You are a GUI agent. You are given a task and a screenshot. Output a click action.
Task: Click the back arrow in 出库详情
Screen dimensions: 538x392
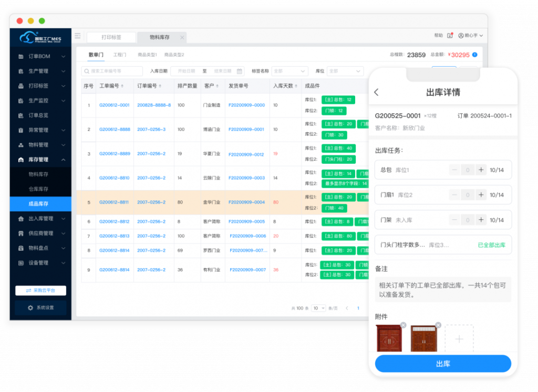coord(376,92)
